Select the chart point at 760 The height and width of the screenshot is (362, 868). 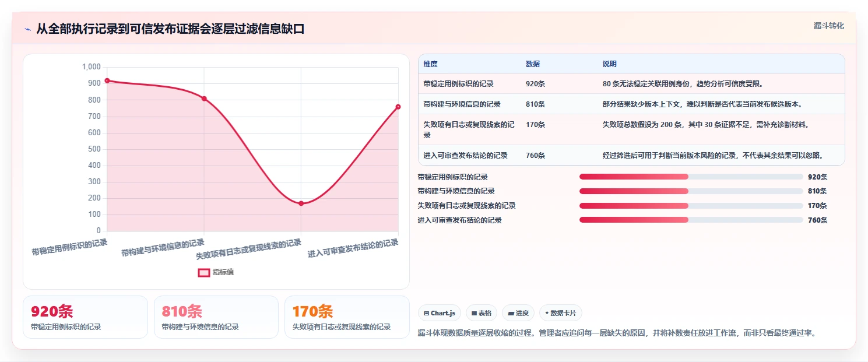tap(398, 107)
